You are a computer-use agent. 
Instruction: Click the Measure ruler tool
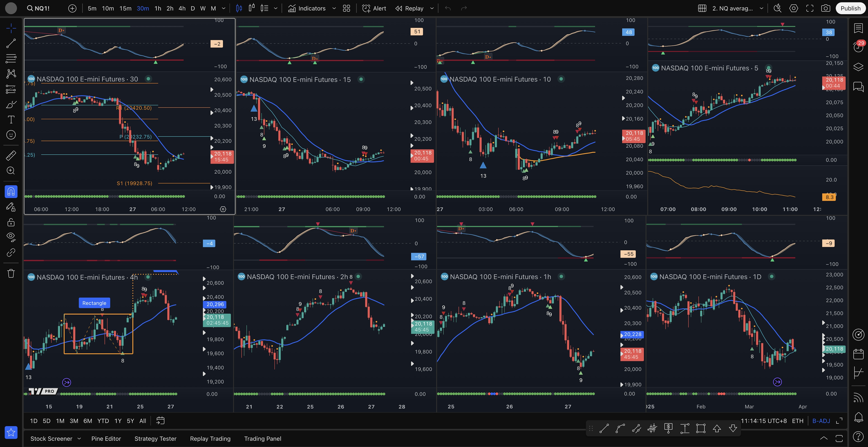(x=11, y=155)
